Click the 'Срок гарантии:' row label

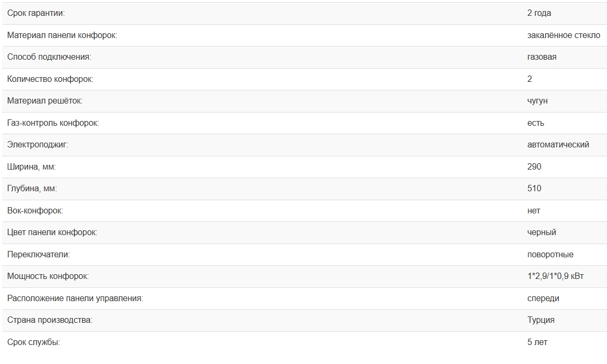point(36,13)
